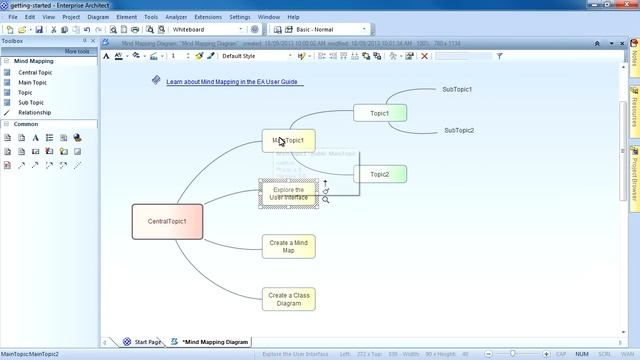This screenshot has height=360, width=640.
Task: Click the Undo arrow icon
Action: pyautogui.click(x=87, y=29)
